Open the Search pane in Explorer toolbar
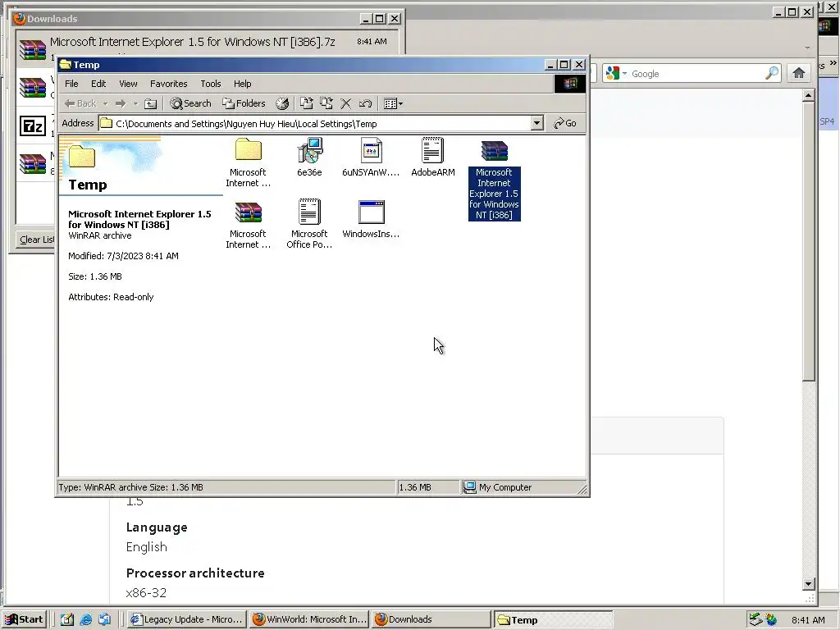 pyautogui.click(x=190, y=103)
